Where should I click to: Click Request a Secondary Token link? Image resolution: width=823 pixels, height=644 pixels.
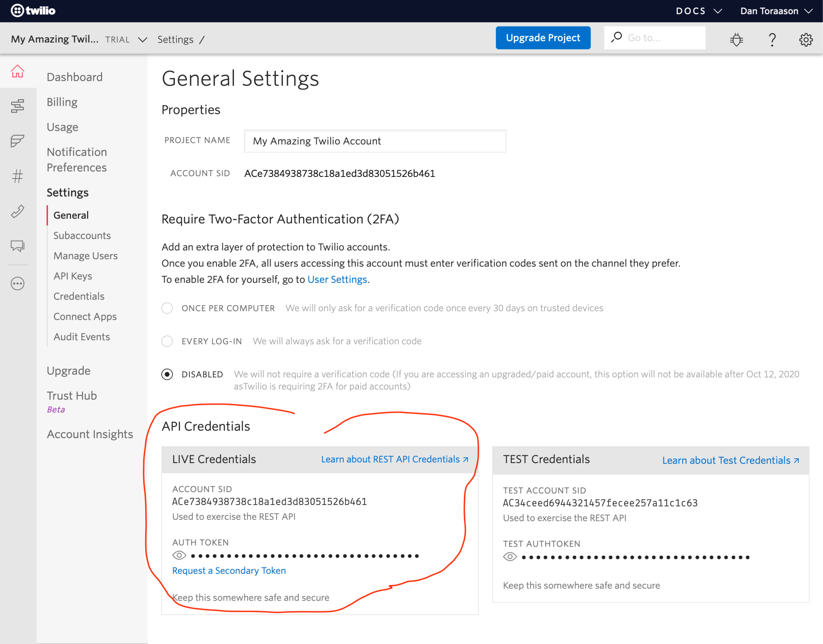click(229, 570)
